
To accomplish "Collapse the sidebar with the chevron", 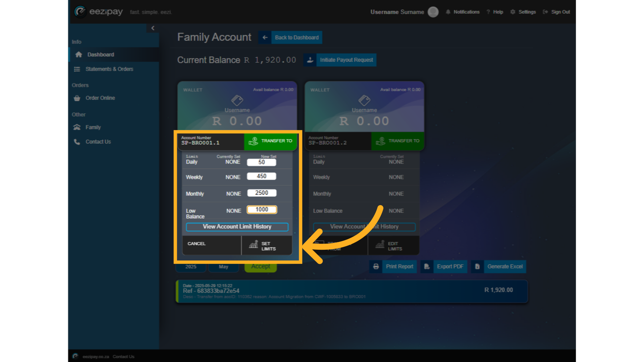I will (x=153, y=28).
